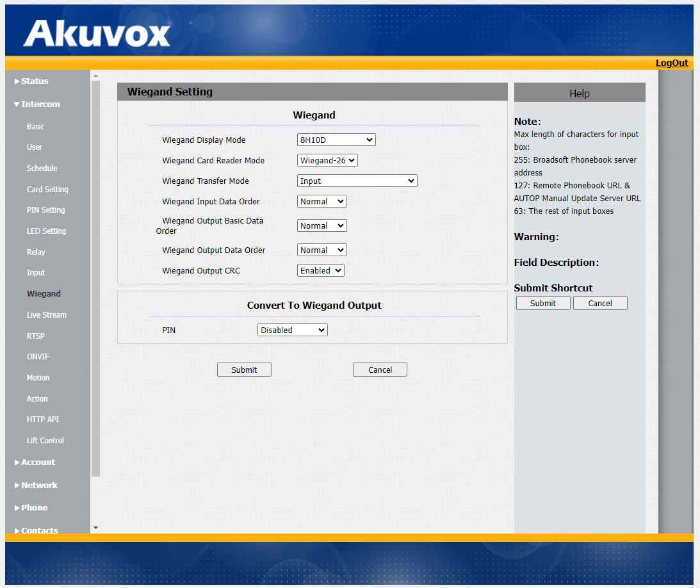This screenshot has width=700, height=588.
Task: Open the Wiegand Output CRC dropdown
Action: 320,270
